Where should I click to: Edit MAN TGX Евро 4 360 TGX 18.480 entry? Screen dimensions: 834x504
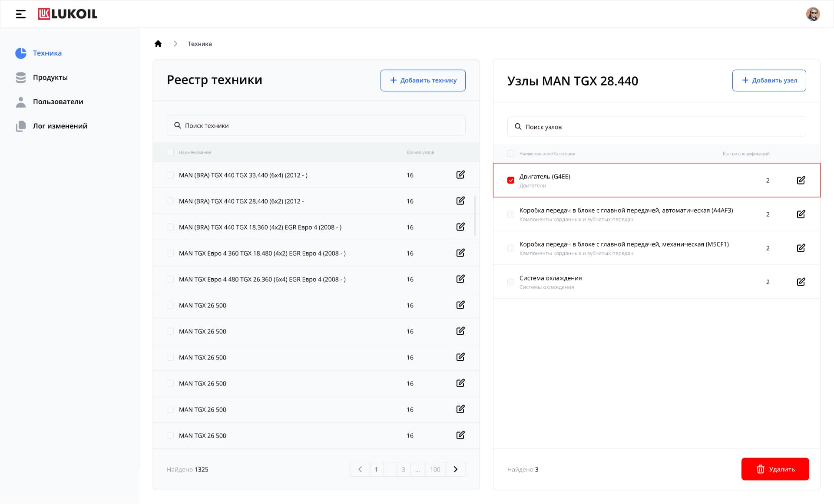tap(460, 253)
